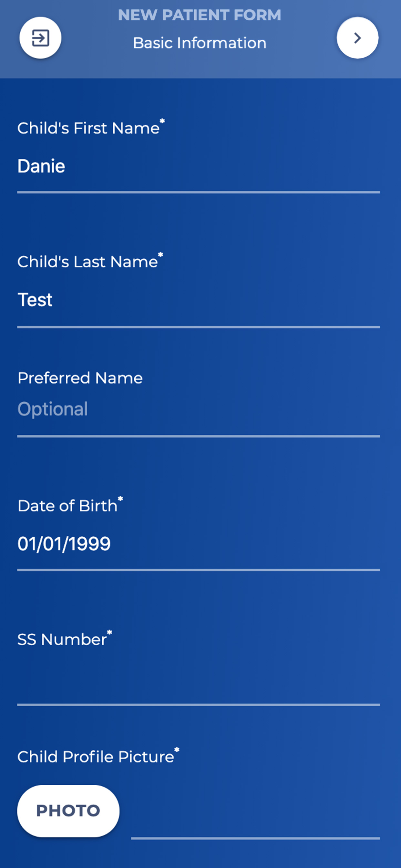The height and width of the screenshot is (868, 401).
Task: Click the SS Number label
Action: click(x=62, y=640)
